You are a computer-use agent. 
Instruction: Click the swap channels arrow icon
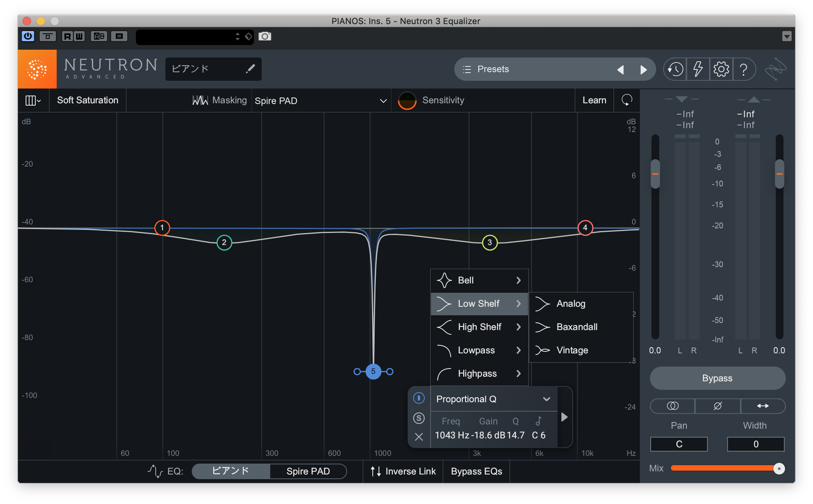coord(763,406)
